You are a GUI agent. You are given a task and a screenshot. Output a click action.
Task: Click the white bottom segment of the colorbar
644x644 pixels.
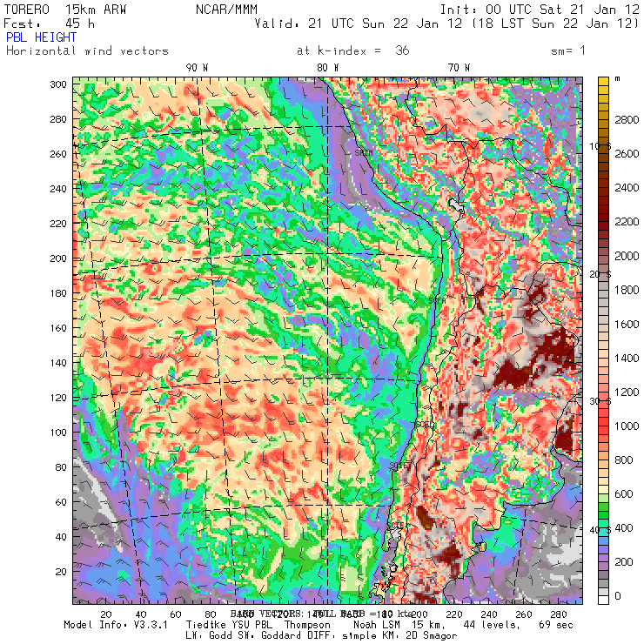[603, 600]
